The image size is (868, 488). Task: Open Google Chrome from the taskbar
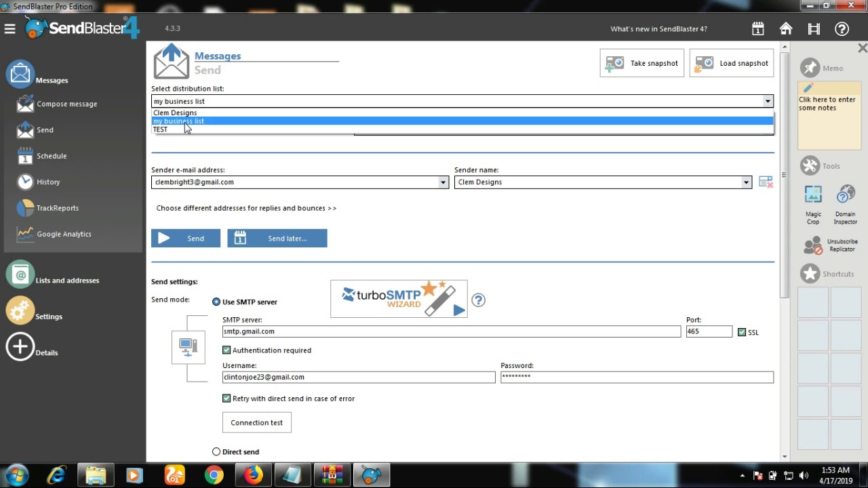pos(214,475)
